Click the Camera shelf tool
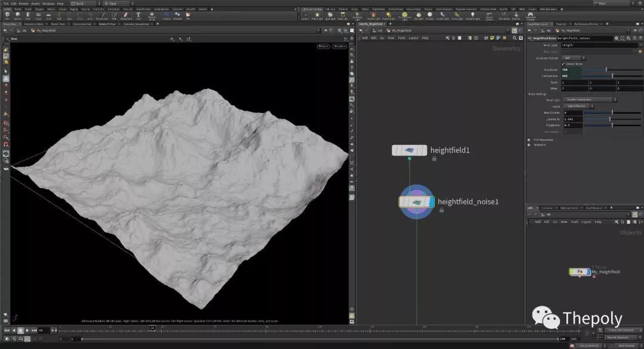Screen dimensions: 644x349 (x=305, y=16)
